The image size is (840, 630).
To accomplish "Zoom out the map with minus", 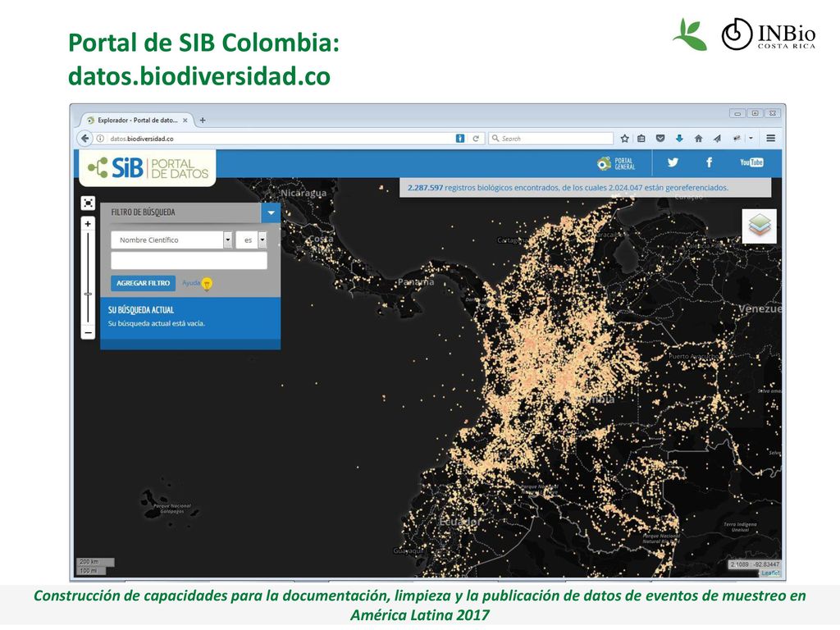I will (88, 333).
